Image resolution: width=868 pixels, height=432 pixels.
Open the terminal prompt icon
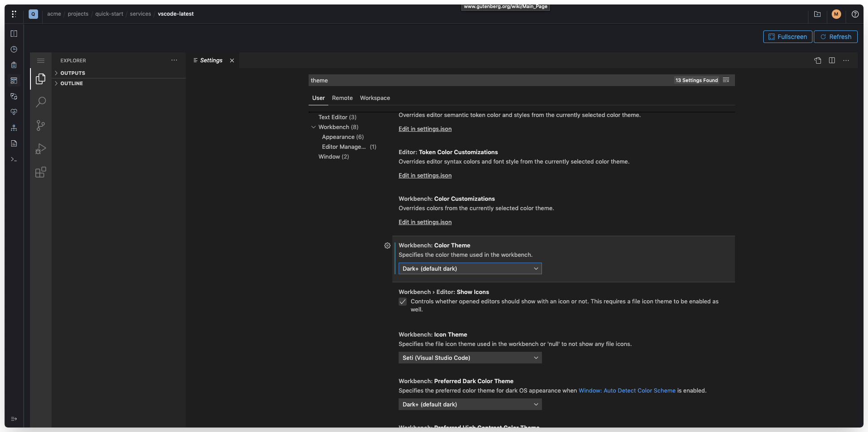(14, 159)
